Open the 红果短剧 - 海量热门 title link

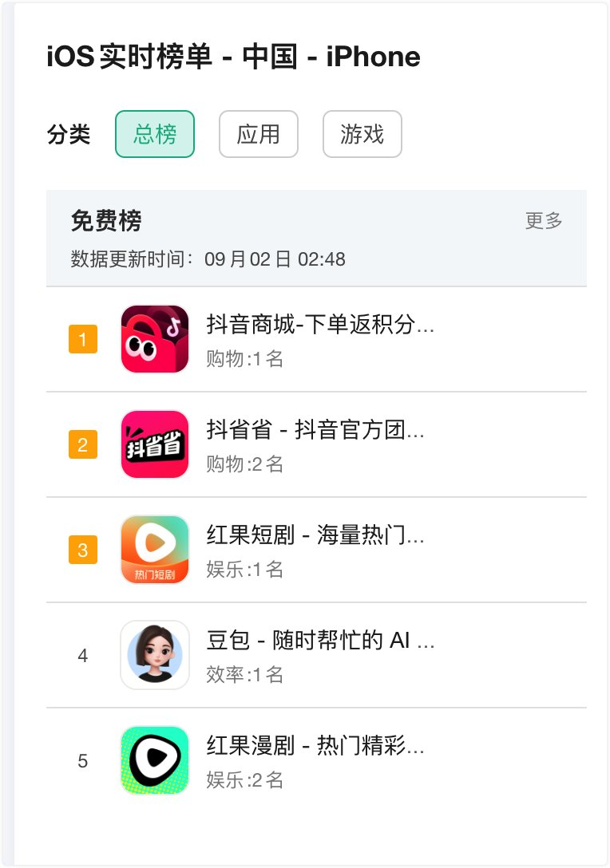tap(315, 535)
